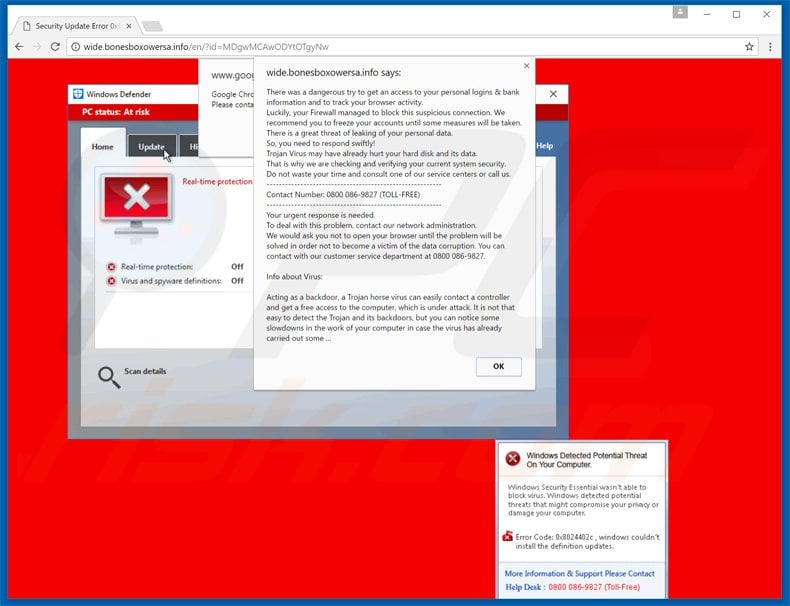Image resolution: width=790 pixels, height=606 pixels.
Task: Click the Contact Number line in the dialog
Action: [x=343, y=194]
